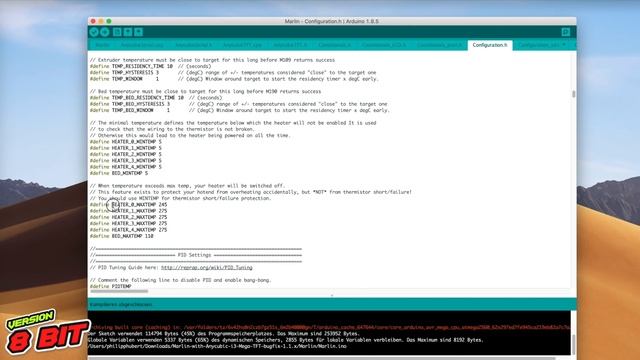Open the Conditionals_LCD.h tab
The width and height of the screenshot is (640, 360).
[x=383, y=45]
